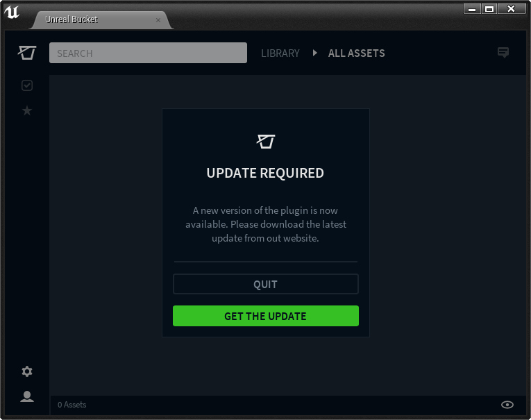The height and width of the screenshot is (420, 531).
Task: Minimize the plugin window
Action: 472,9
